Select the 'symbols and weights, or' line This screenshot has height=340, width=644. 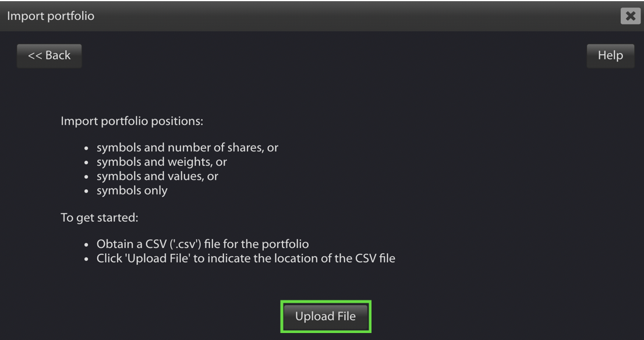[162, 162]
